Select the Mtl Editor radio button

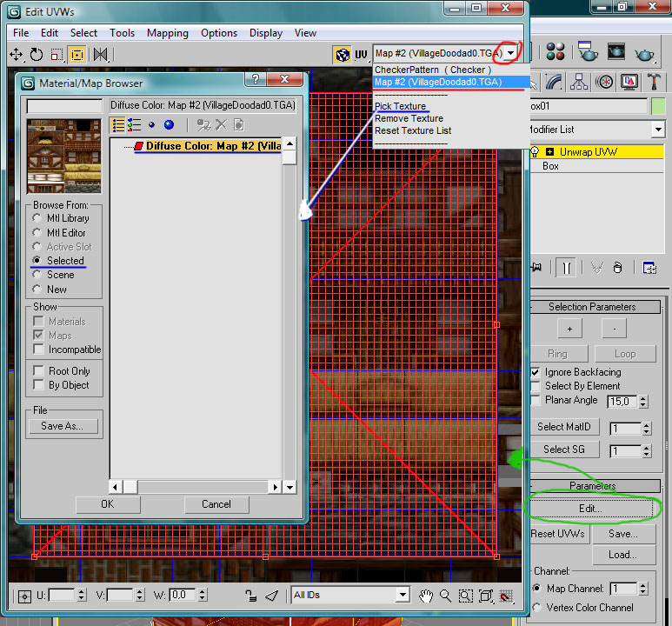tap(37, 232)
